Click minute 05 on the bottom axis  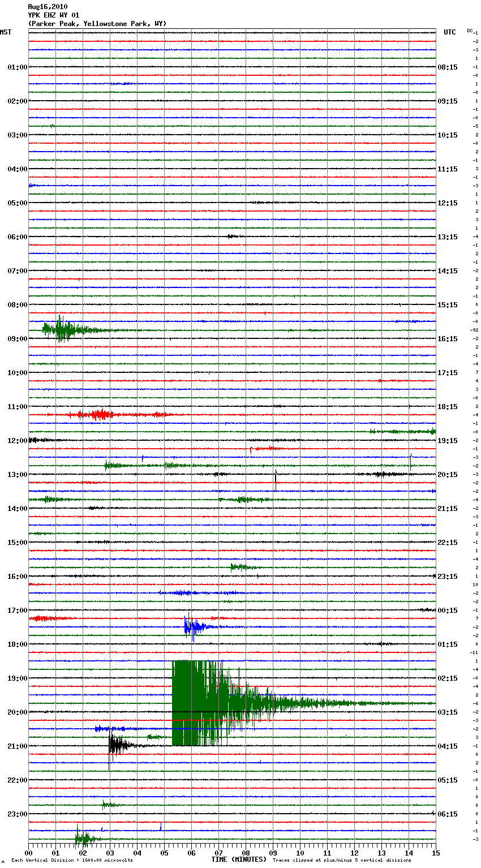(165, 853)
